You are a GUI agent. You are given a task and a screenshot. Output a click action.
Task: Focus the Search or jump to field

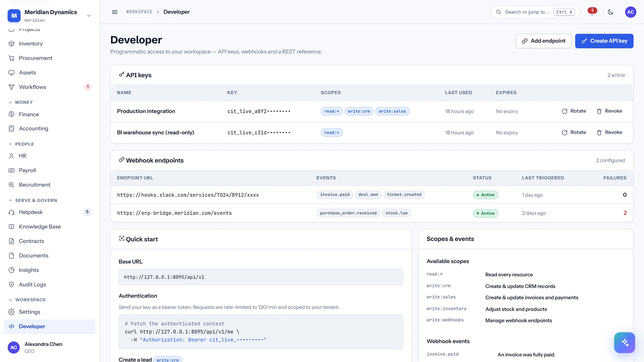[x=535, y=12]
